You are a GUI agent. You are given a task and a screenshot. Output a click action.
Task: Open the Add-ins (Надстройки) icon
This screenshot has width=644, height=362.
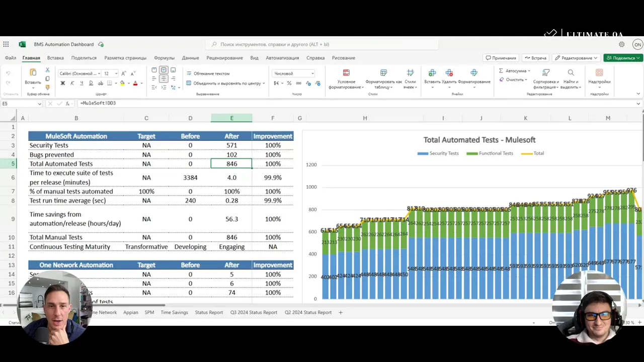[599, 73]
